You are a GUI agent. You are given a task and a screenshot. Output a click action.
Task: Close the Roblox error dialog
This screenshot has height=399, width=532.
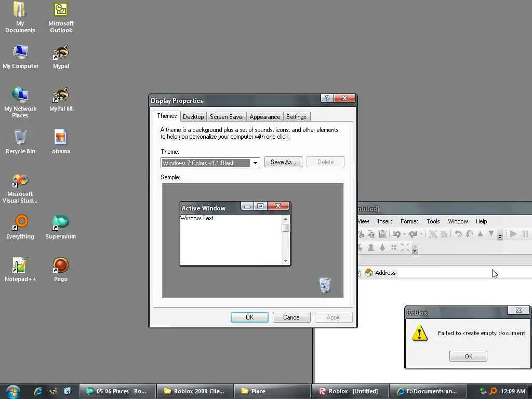click(x=518, y=310)
